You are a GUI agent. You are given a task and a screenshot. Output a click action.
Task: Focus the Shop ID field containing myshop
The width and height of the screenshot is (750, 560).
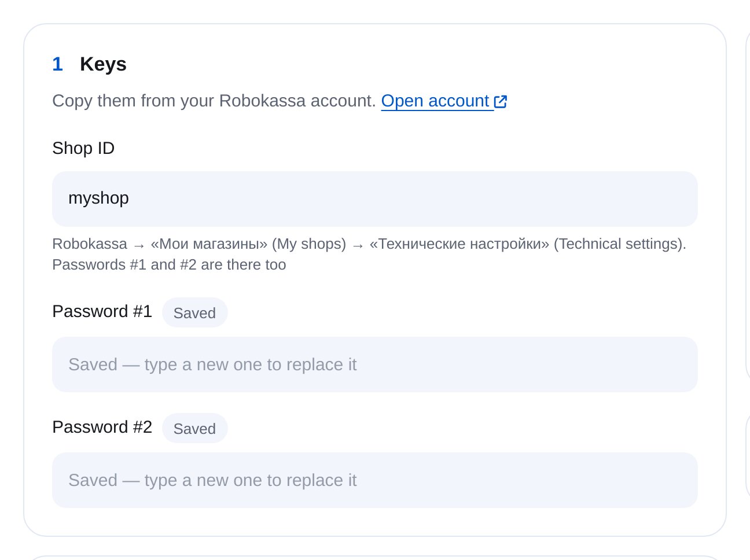click(374, 198)
